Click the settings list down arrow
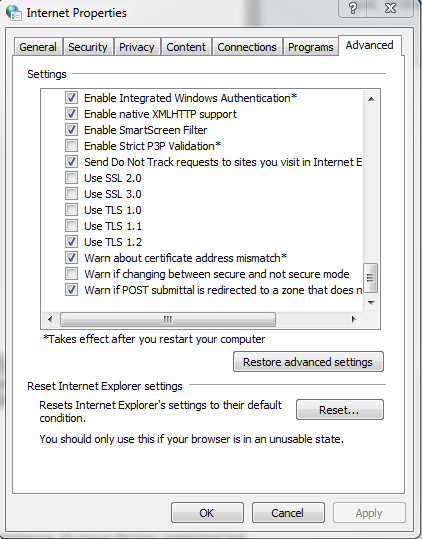The image size is (422, 539). 371,302
